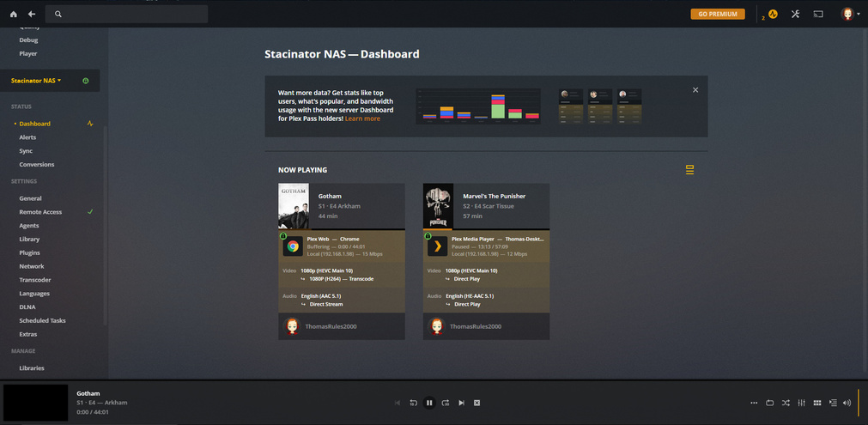Image resolution: width=868 pixels, height=425 pixels.
Task: Open Remote Access settings
Action: [x=40, y=212]
